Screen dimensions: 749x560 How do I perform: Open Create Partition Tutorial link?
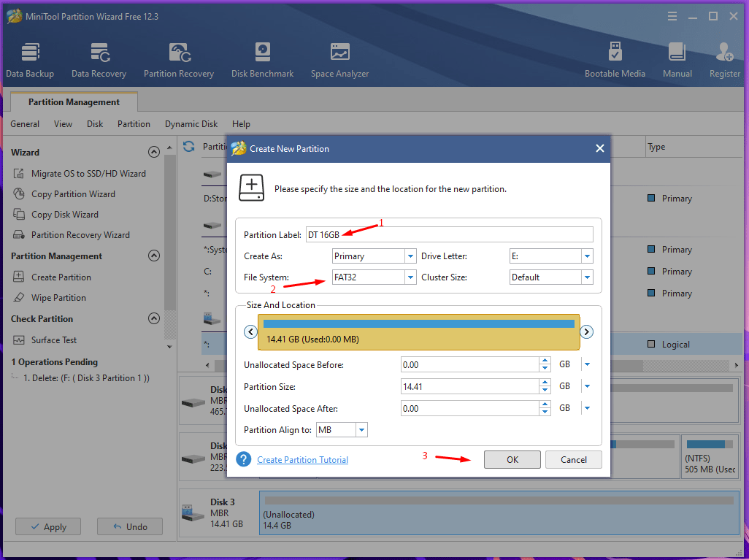pos(302,460)
